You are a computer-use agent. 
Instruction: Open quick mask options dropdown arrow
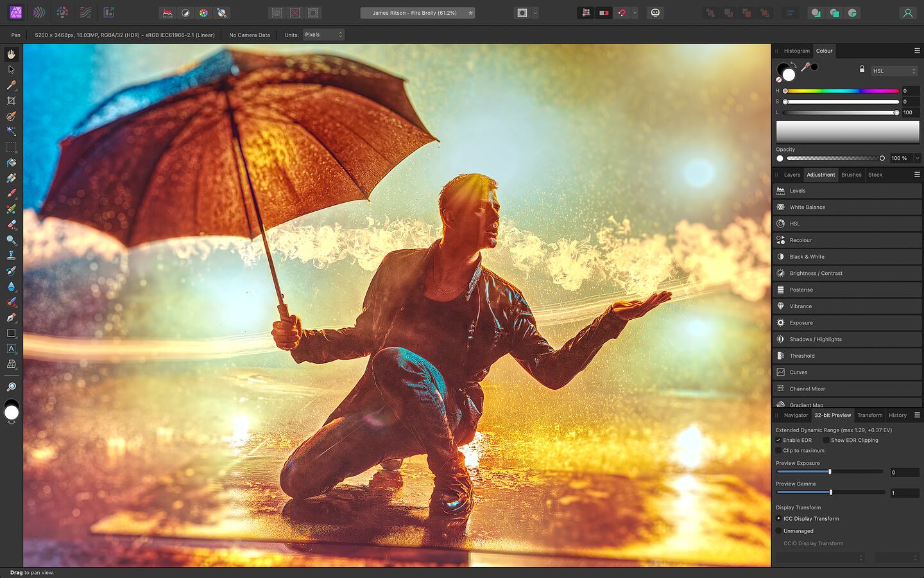coord(535,13)
